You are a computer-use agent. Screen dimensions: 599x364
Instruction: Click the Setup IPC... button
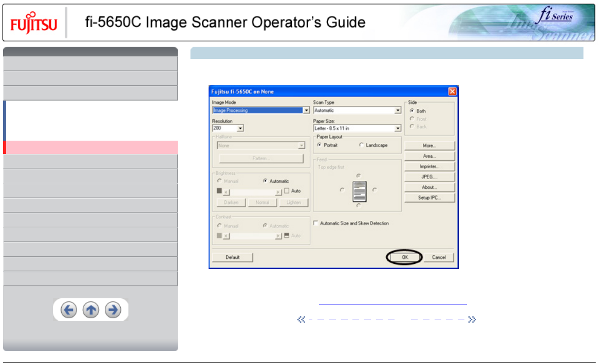point(429,198)
